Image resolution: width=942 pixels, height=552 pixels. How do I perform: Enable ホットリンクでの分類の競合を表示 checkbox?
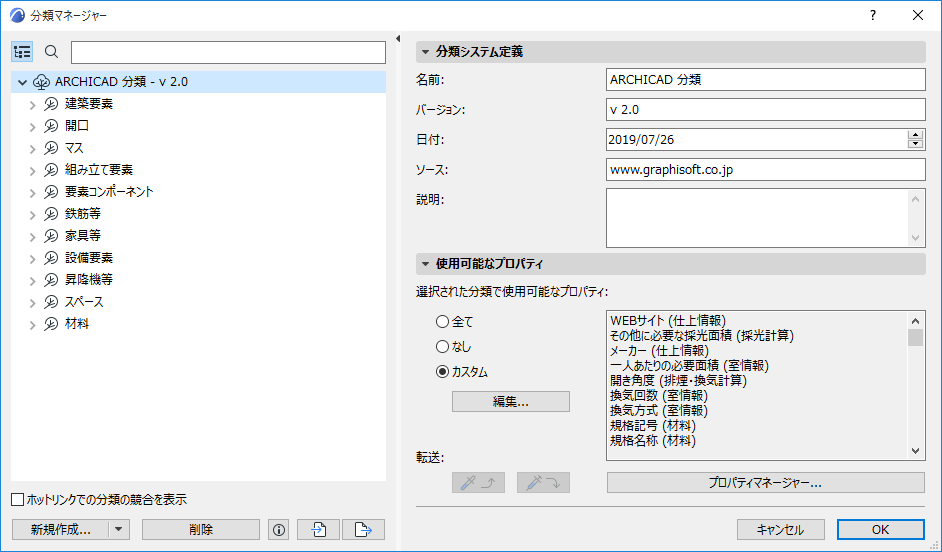coord(18,499)
